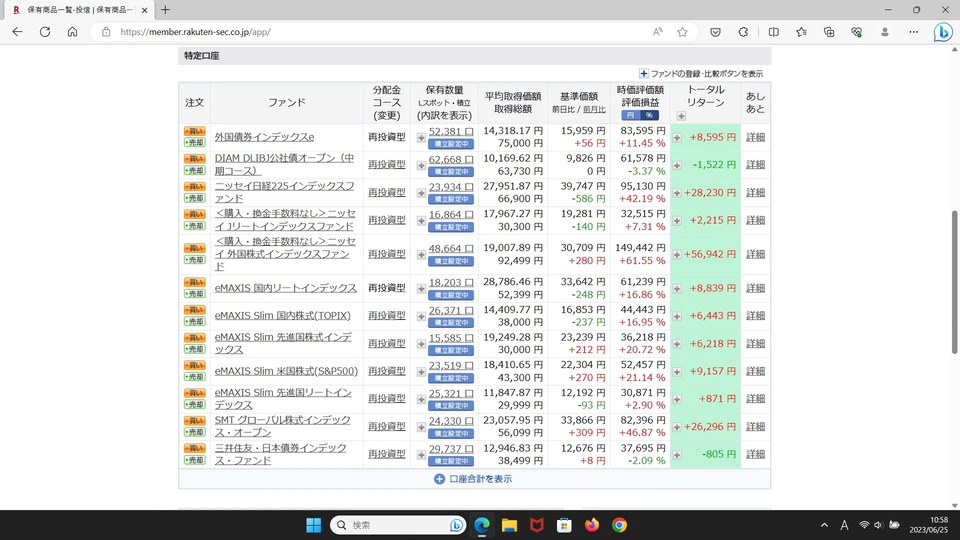Open Windows Start menu

[313, 525]
